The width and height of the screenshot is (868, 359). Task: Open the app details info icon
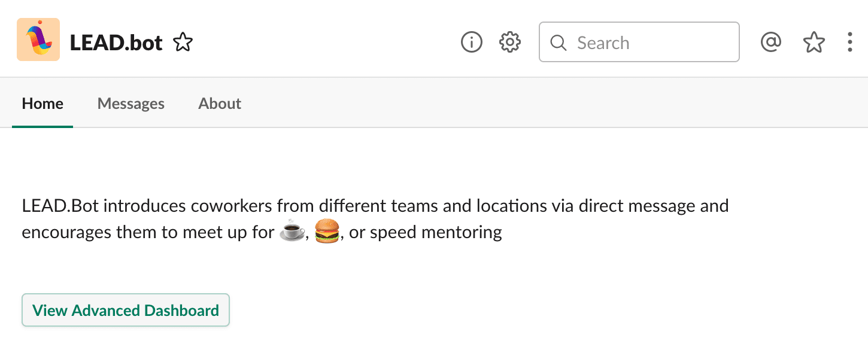[x=472, y=42]
